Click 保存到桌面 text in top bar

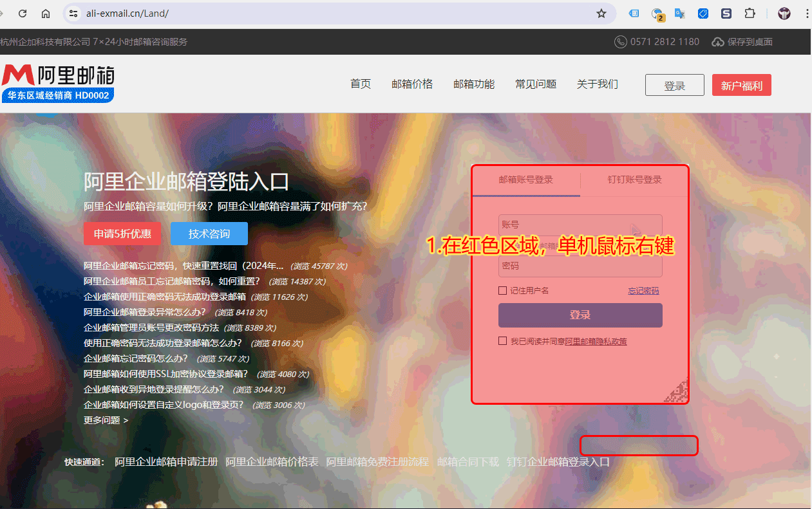pyautogui.click(x=750, y=42)
